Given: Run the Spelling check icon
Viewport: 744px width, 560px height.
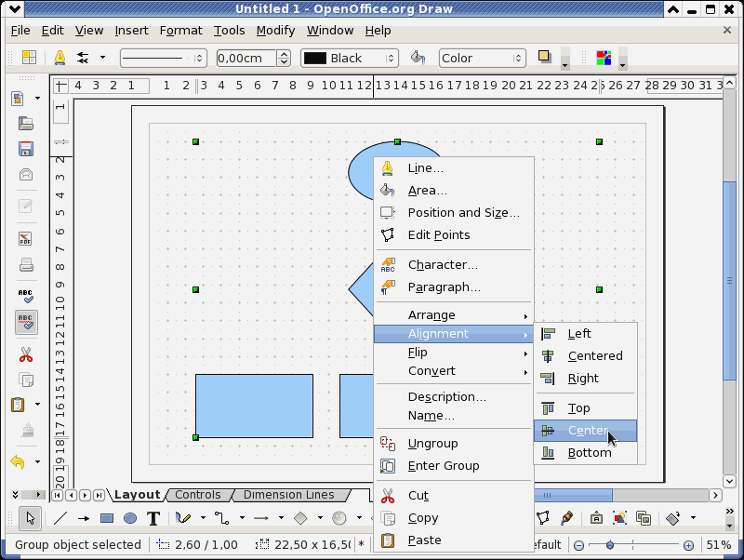Looking at the screenshot, I should [x=26, y=296].
